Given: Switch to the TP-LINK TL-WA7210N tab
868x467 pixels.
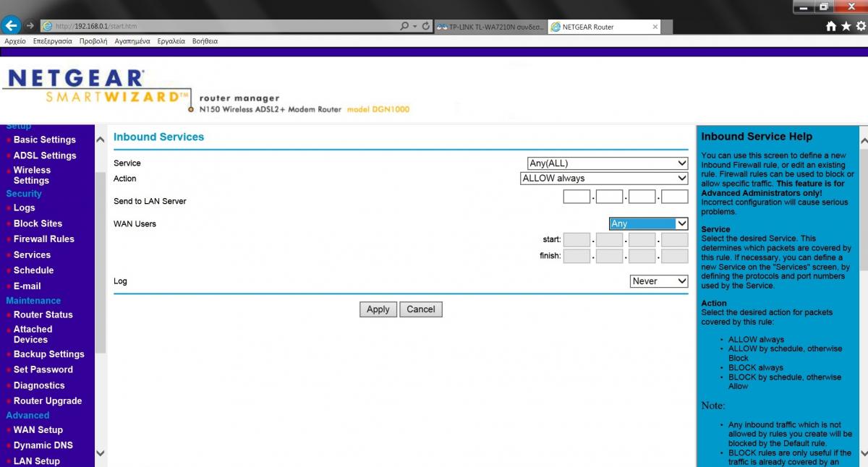Looking at the screenshot, I should (x=491, y=27).
